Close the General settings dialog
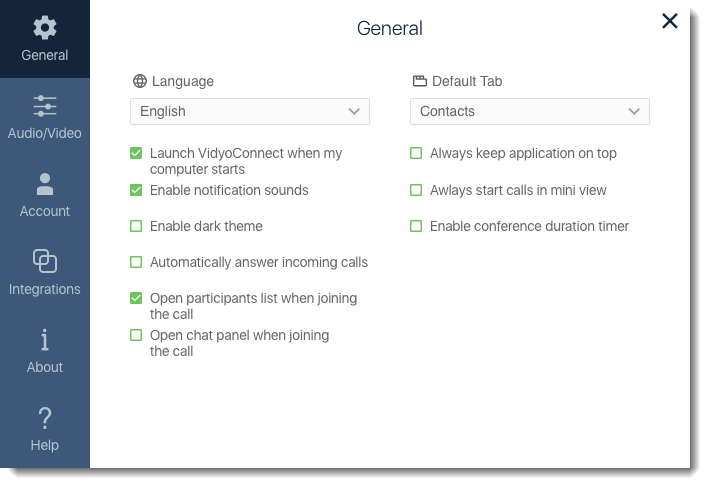Screen dimensions: 708x486 pyautogui.click(x=670, y=21)
